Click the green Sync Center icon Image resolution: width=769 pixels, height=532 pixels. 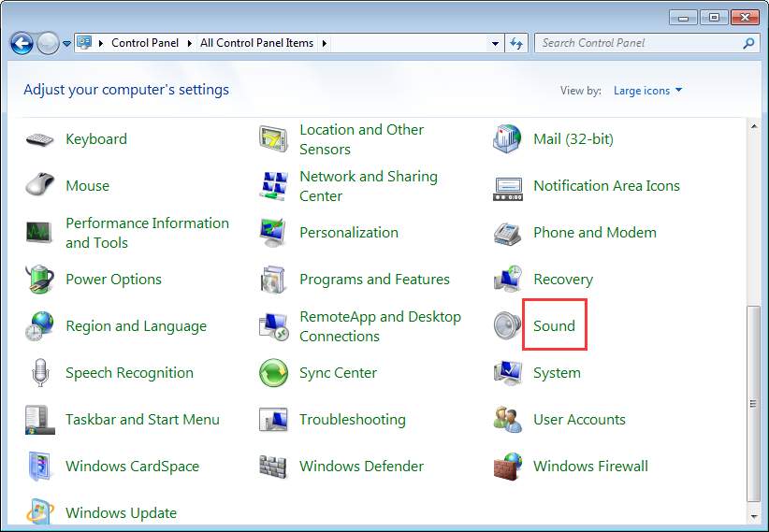pos(273,373)
